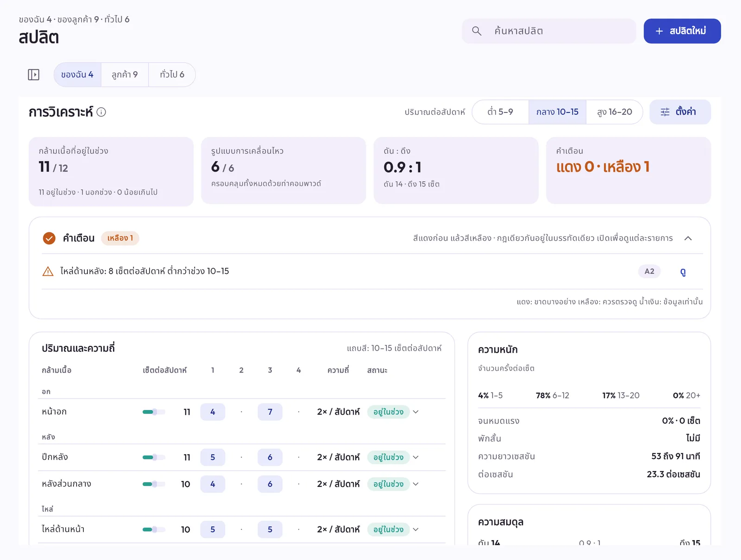Open the ตั้งค่า settings button

pyautogui.click(x=680, y=112)
